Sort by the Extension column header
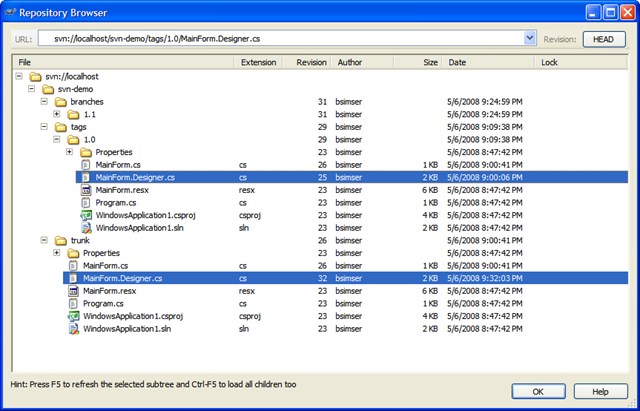This screenshot has height=411, width=640. click(x=259, y=62)
